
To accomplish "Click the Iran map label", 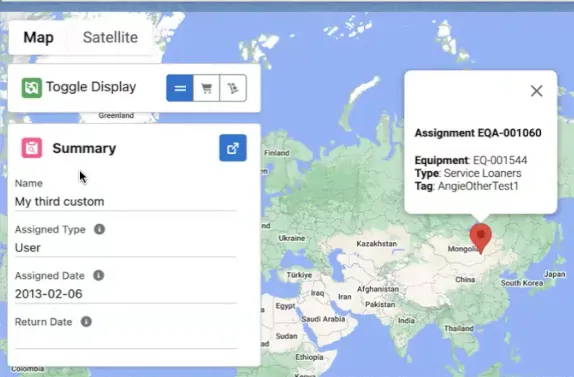I will (345, 297).
